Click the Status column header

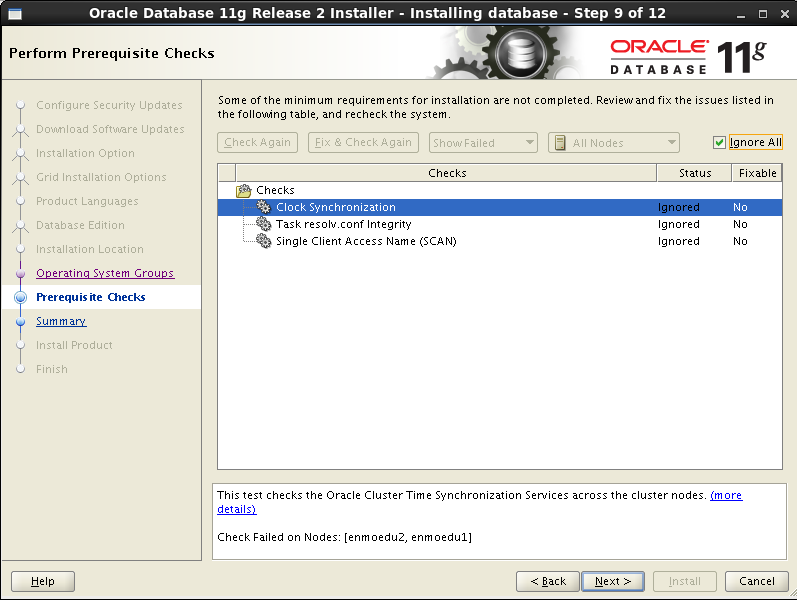(x=694, y=173)
